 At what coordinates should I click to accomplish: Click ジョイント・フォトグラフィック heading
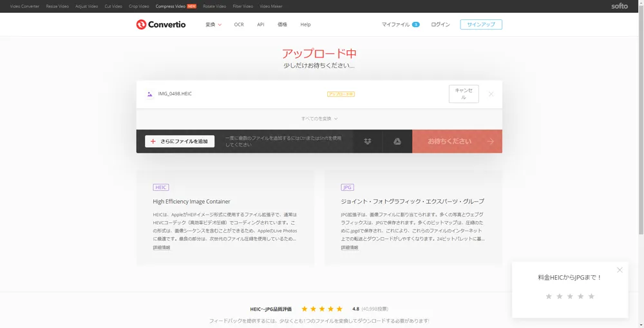[412, 202]
